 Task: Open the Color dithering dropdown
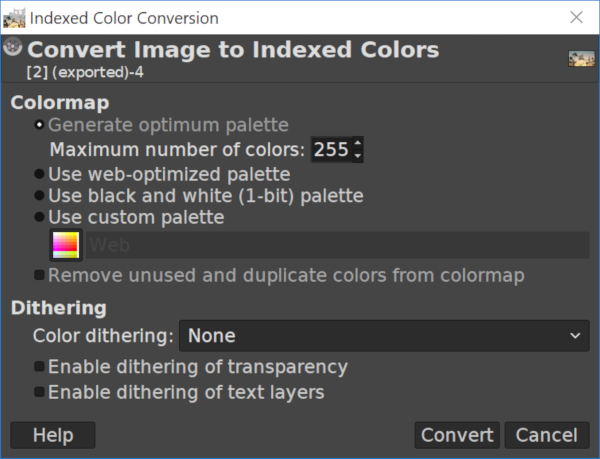[384, 336]
